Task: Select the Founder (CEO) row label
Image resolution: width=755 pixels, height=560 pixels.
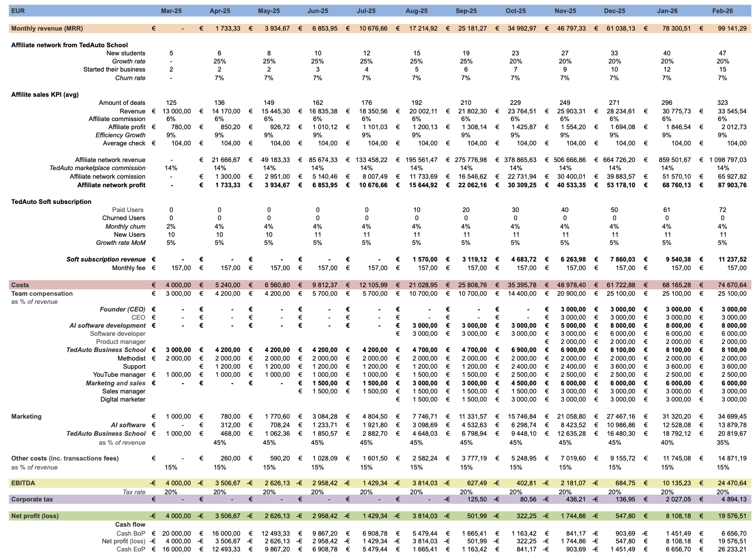Action: click(x=123, y=309)
